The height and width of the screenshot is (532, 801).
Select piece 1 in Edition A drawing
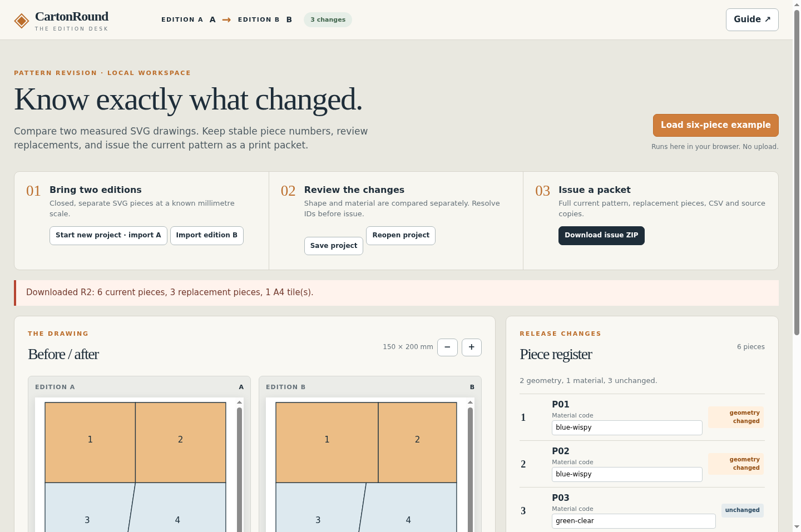pyautogui.click(x=90, y=442)
